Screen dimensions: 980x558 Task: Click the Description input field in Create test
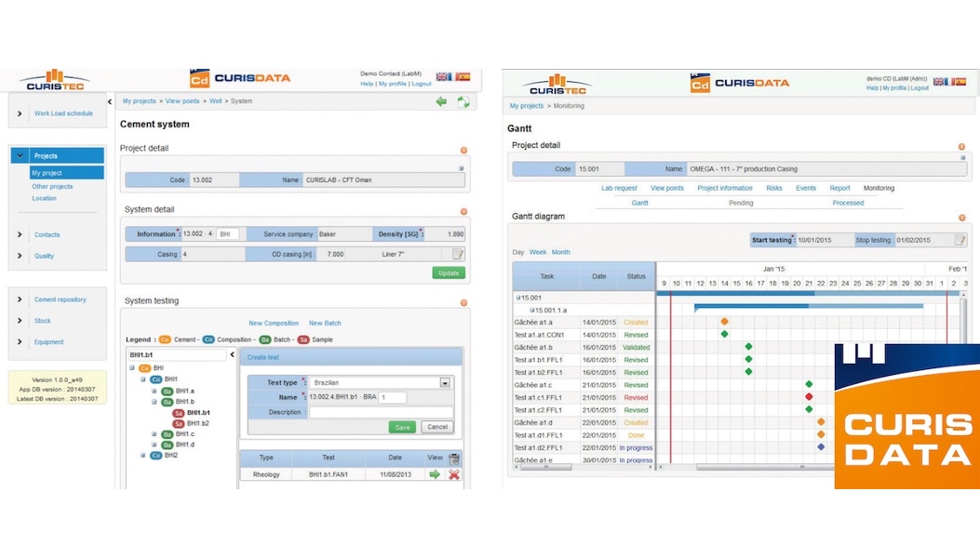click(381, 412)
